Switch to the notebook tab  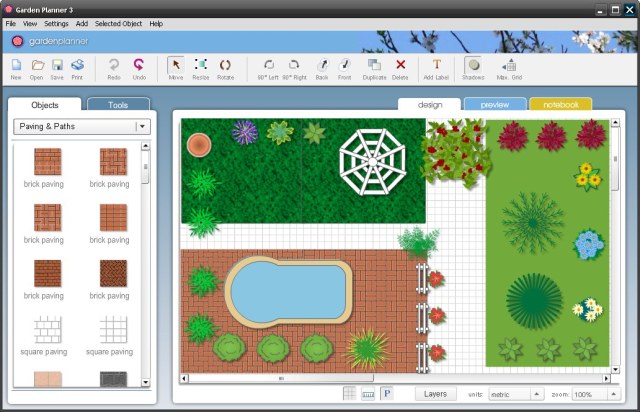point(561,105)
